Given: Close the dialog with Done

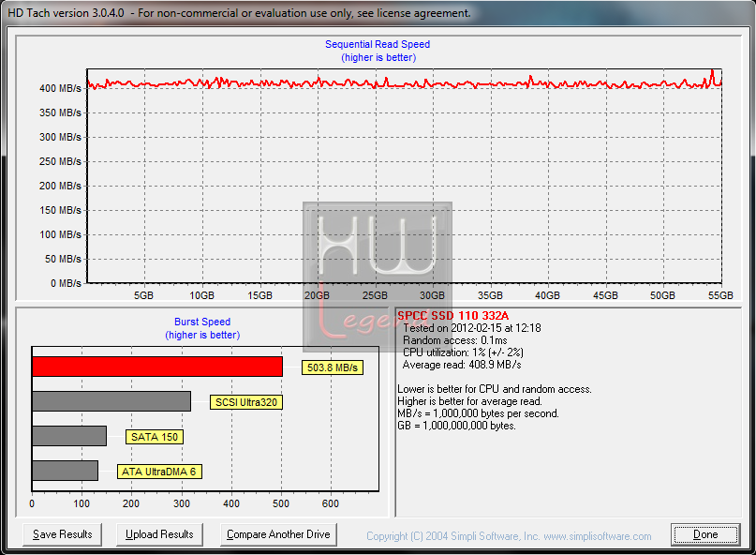Looking at the screenshot, I should coord(705,534).
